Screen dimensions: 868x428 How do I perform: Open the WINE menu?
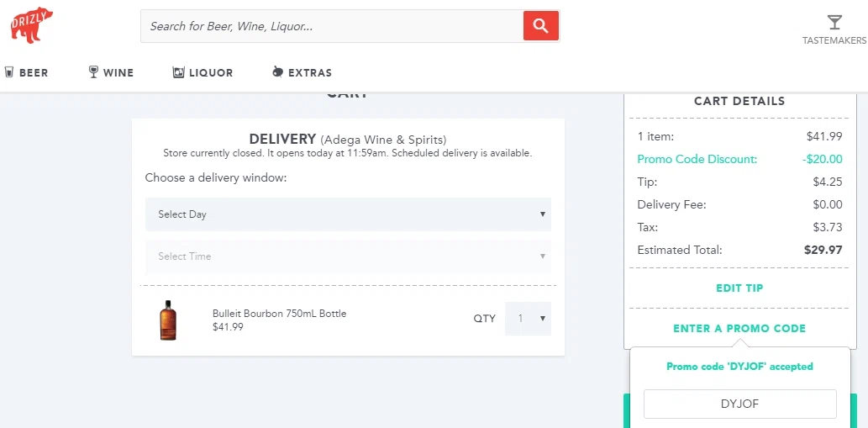click(118, 72)
